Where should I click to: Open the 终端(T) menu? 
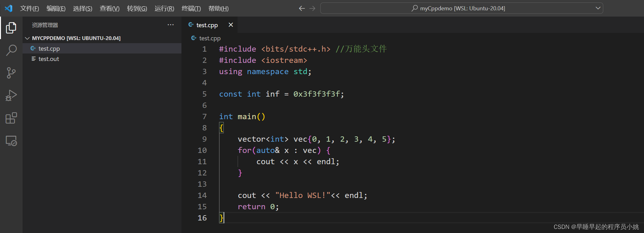191,8
